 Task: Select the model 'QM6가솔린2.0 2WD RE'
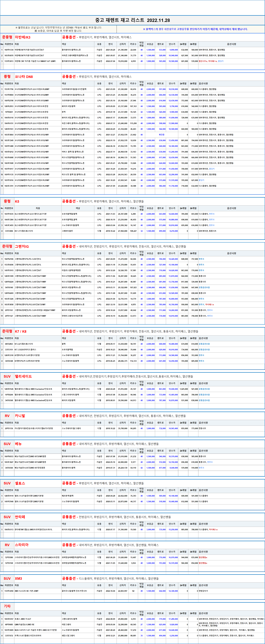24,625
